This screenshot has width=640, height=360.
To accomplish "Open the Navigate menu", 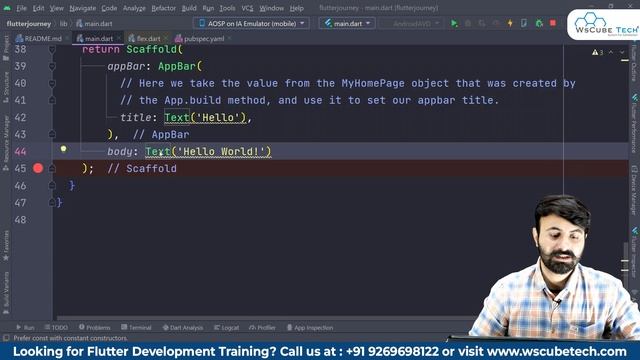I will 82,8.
